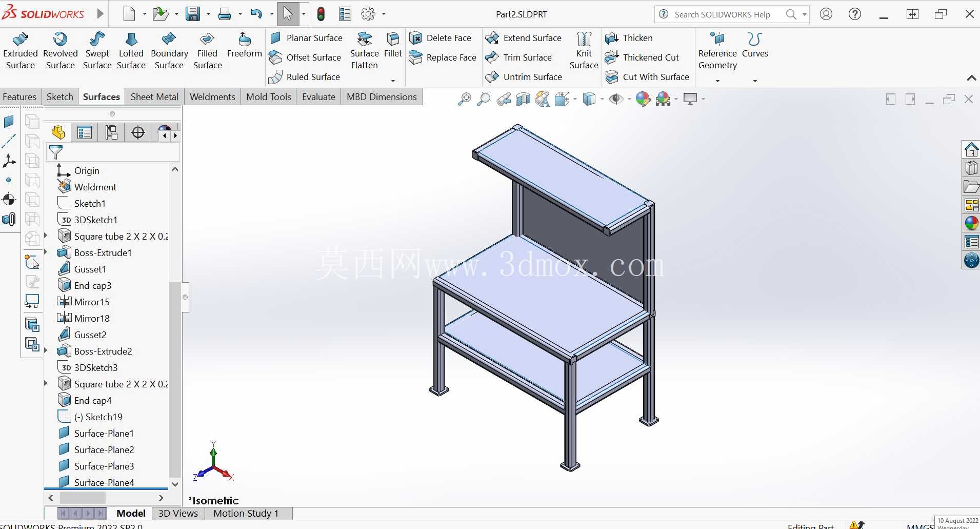Choose the Cut With Surface command

point(647,77)
